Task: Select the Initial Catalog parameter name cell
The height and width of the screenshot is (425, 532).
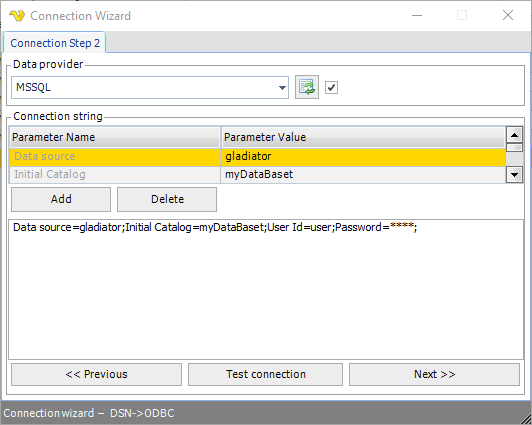Action: [115, 175]
